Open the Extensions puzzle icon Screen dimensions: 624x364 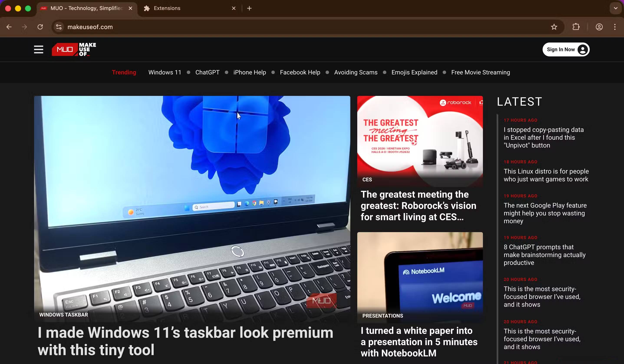coord(576,27)
